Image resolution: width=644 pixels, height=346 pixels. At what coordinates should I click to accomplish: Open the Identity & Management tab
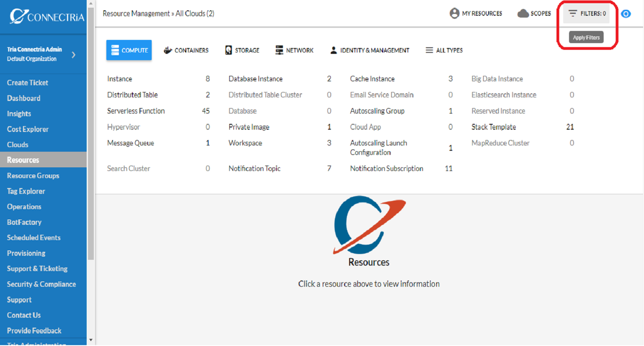coord(370,50)
